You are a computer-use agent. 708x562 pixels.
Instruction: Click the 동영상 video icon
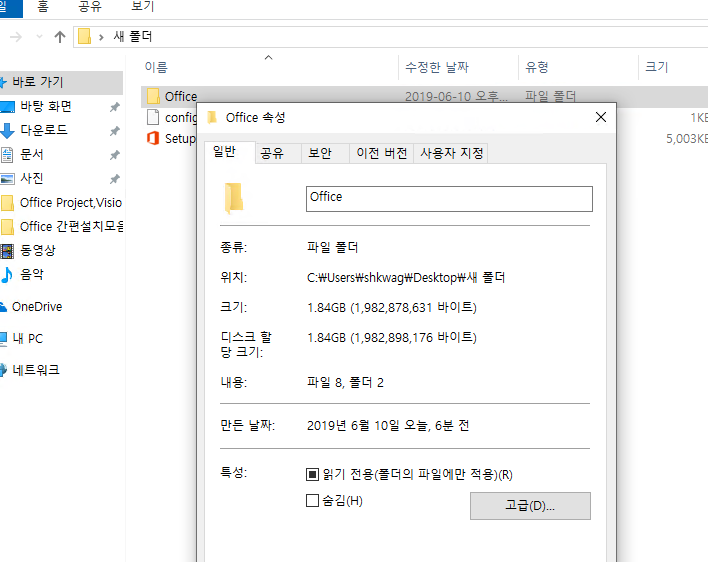(x=7, y=251)
